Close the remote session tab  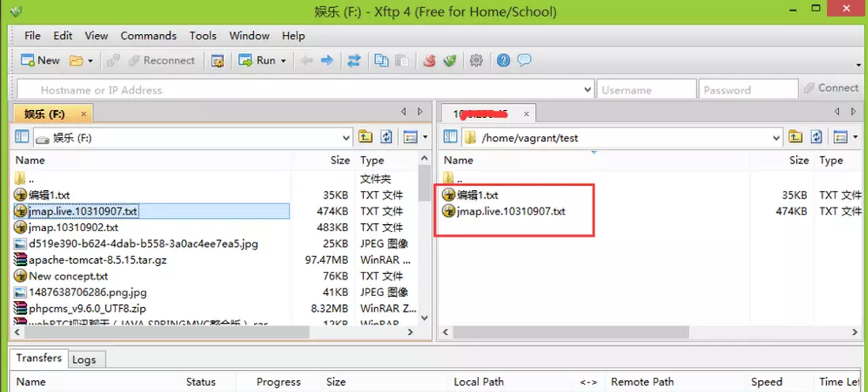tap(526, 114)
